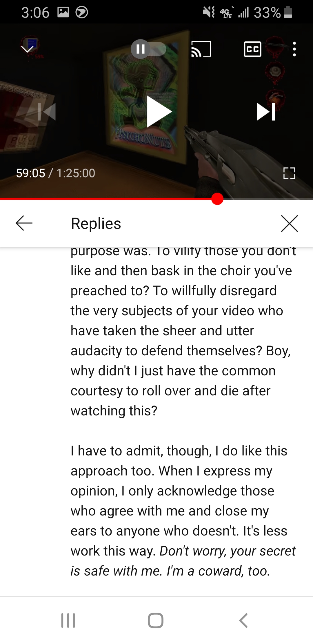This screenshot has width=313, height=644.
Task: Click the reply paragraph starting "I have to admit"
Action: point(183,511)
